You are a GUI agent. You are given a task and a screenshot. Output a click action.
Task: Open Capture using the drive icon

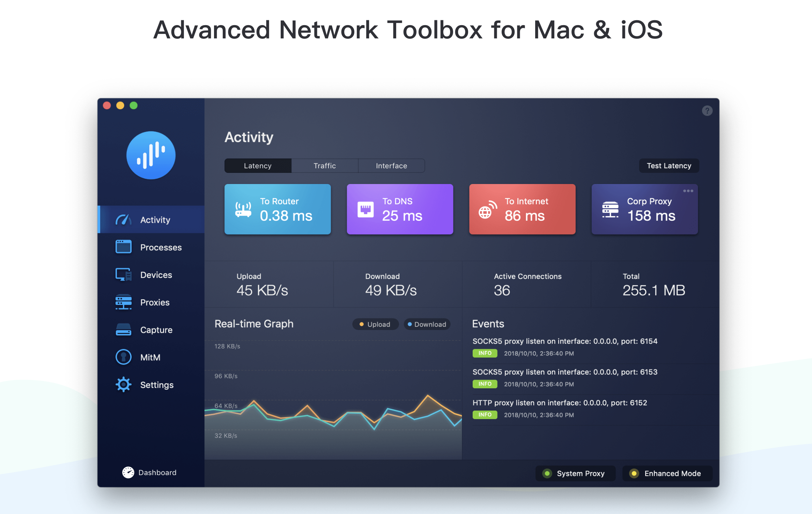[x=123, y=330]
